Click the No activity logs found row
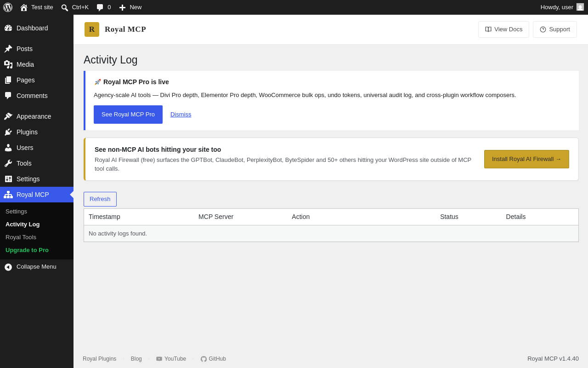 [331, 234]
